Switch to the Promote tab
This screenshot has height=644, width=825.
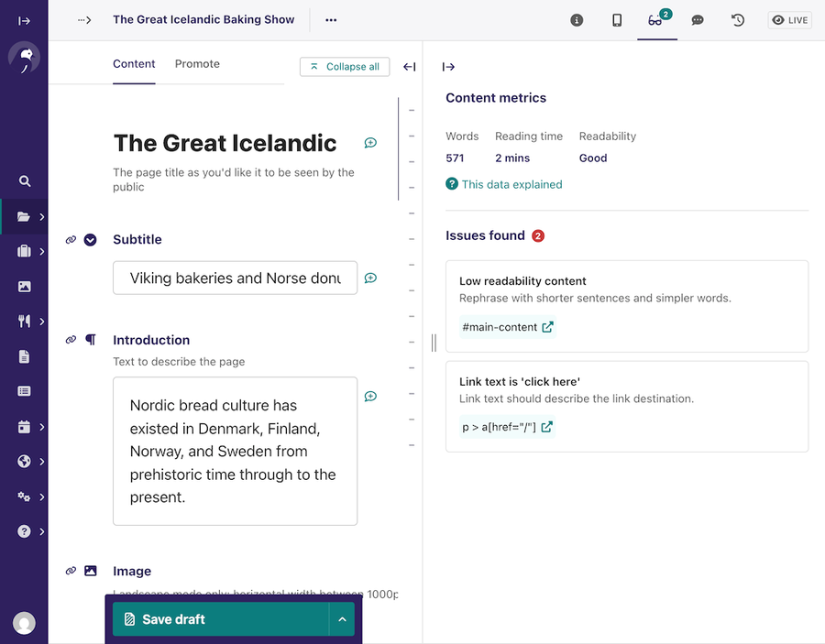(196, 63)
